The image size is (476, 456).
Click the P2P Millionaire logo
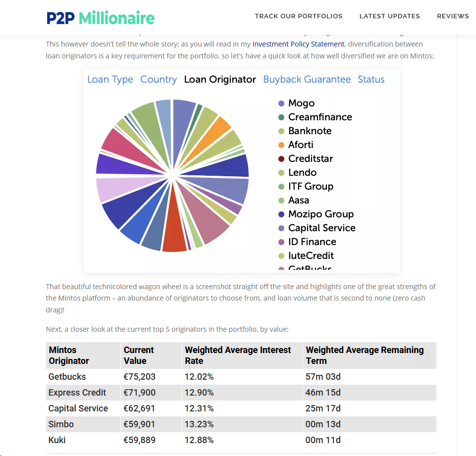pos(101,18)
